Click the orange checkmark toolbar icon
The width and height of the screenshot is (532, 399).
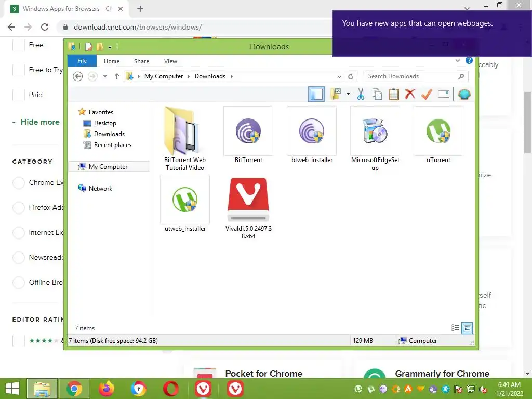point(427,94)
